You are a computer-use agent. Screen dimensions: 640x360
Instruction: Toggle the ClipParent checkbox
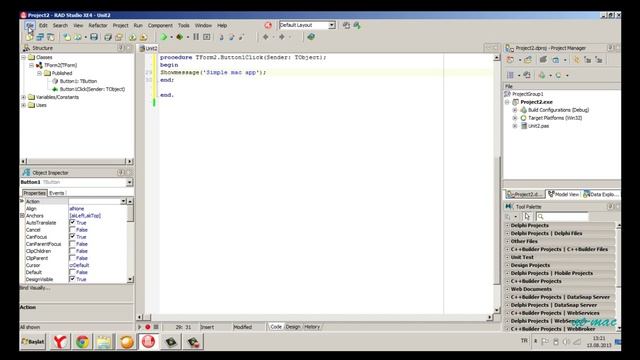pyautogui.click(x=72, y=258)
